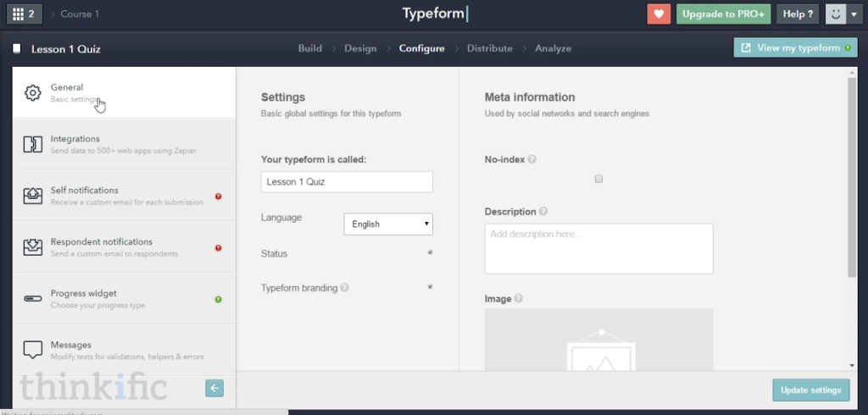This screenshot has height=415, width=868.
Task: Click the meta image placeholder
Action: pyautogui.click(x=599, y=339)
